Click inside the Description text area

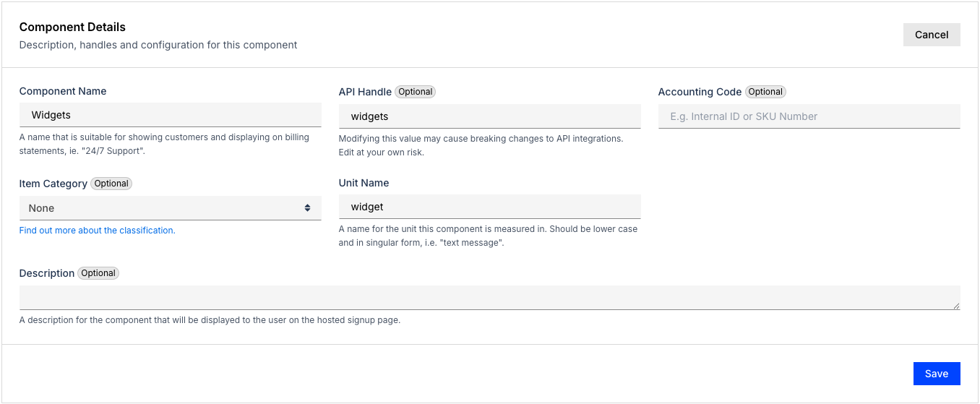(x=489, y=298)
